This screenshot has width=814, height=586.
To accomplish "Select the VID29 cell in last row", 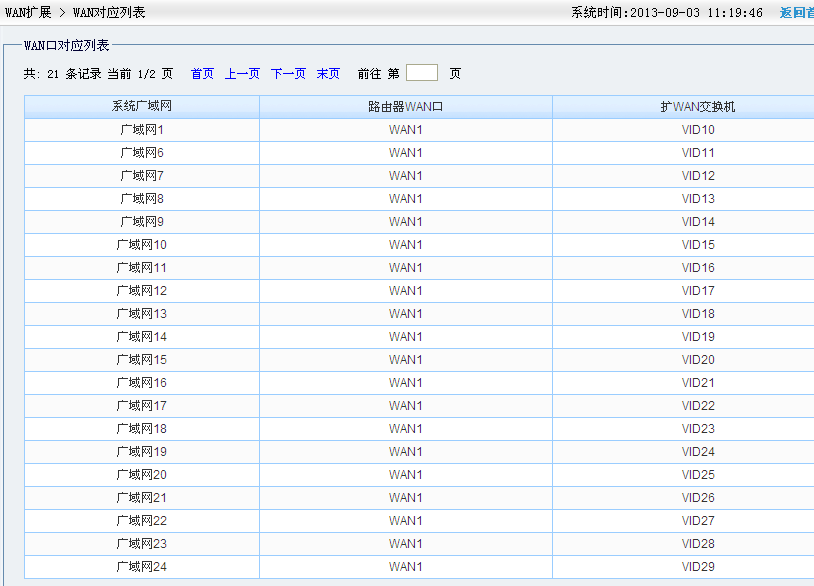I will point(698,567).
